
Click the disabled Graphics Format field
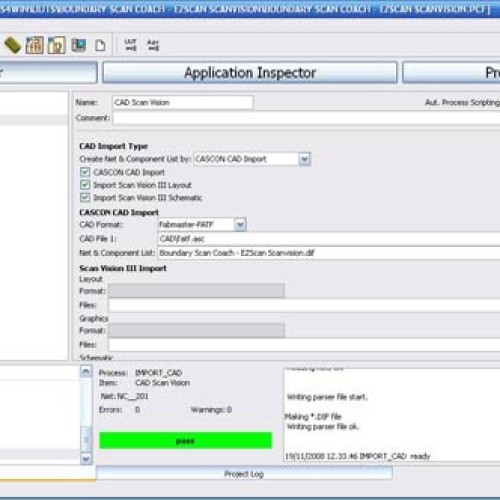coord(197,330)
